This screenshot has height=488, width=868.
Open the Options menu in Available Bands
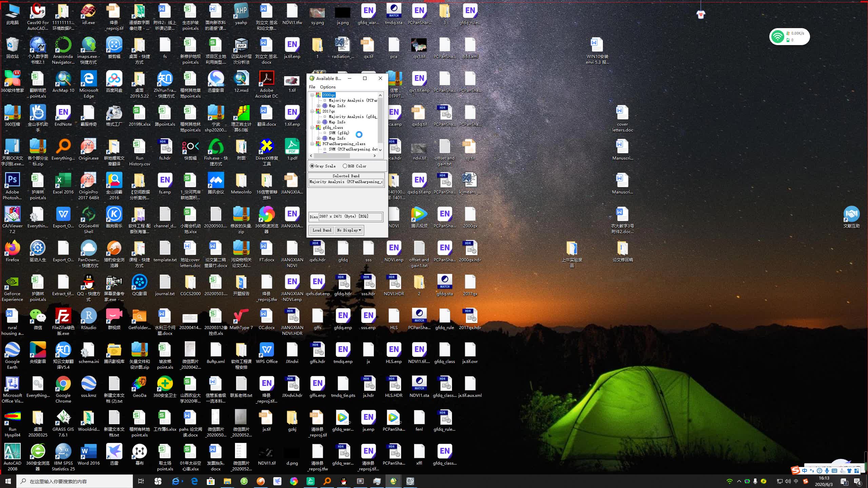[x=328, y=87]
